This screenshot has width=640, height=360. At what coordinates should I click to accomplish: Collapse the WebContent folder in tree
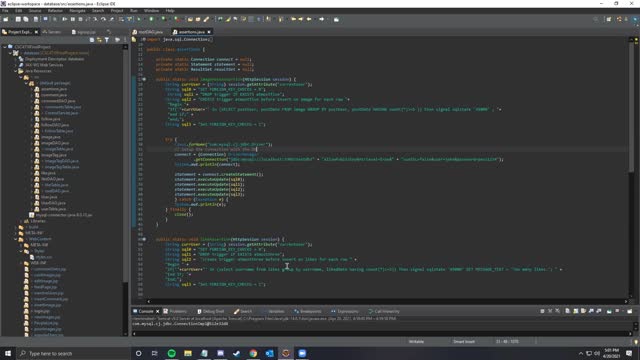click(16, 239)
